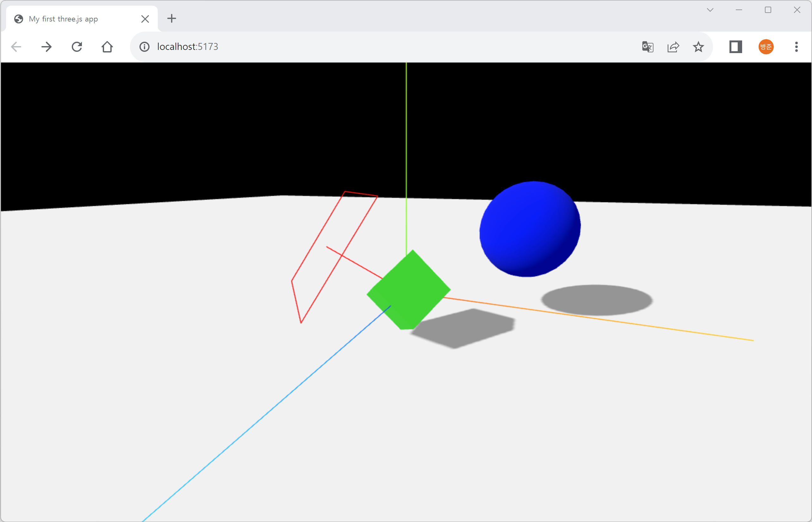Bookmark this tab with star
The image size is (812, 522).
click(x=698, y=47)
